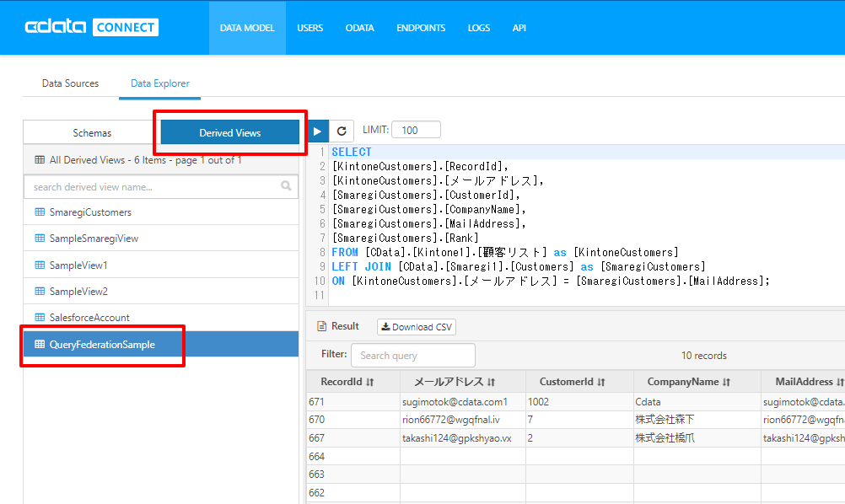
Task: Open the ENDPOINTS page
Action: [421, 28]
